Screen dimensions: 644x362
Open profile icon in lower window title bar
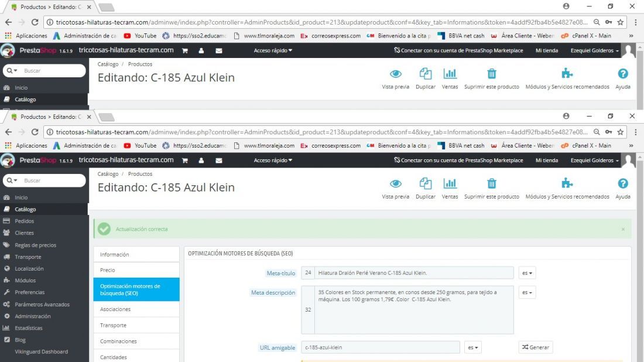[x=566, y=117]
